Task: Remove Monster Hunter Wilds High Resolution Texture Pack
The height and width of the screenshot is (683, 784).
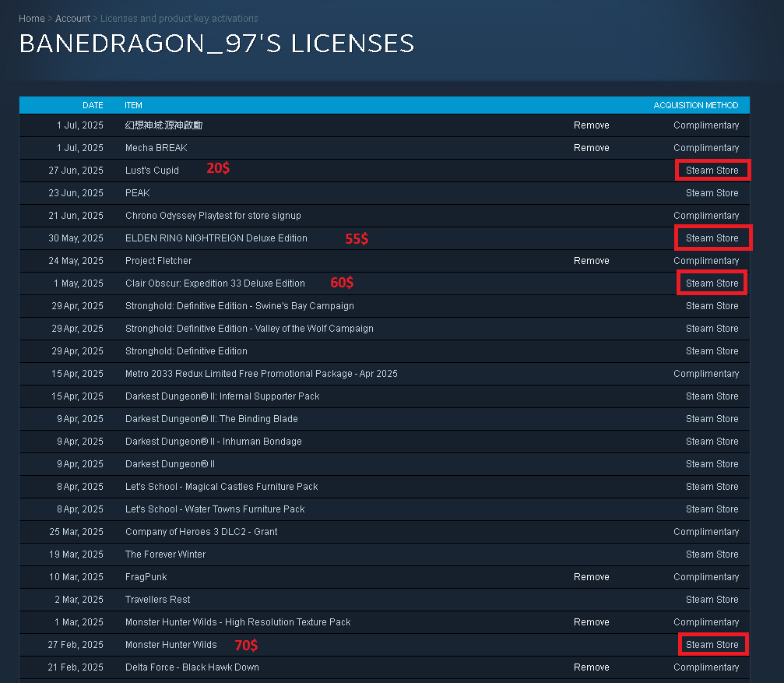Action: tap(591, 622)
